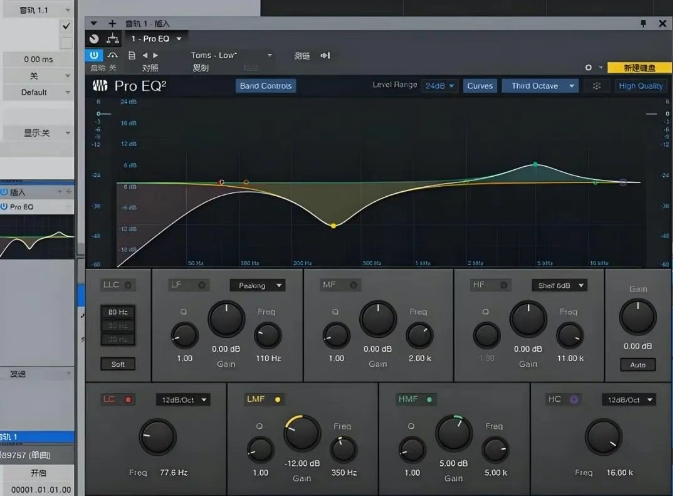This screenshot has height=496, width=673.
Task: Select the yellow LMF node on curve
Action: (333, 225)
